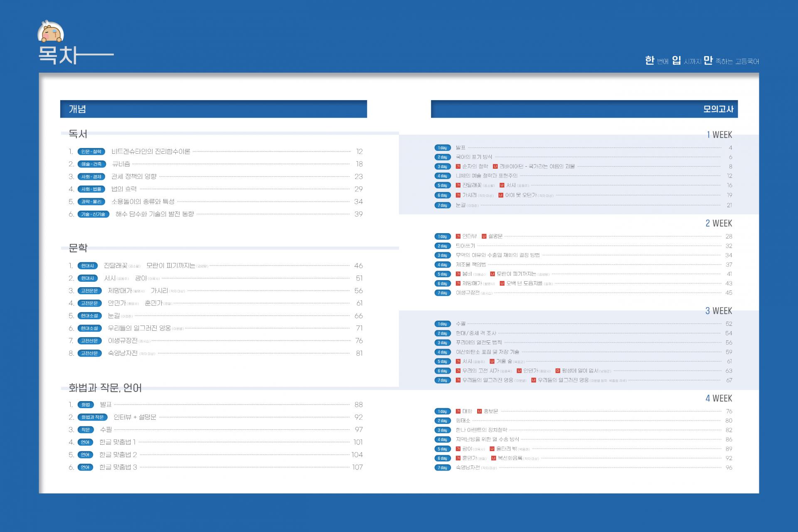
Task: Click the 인문-철학 category badge
Action: [x=91, y=152]
